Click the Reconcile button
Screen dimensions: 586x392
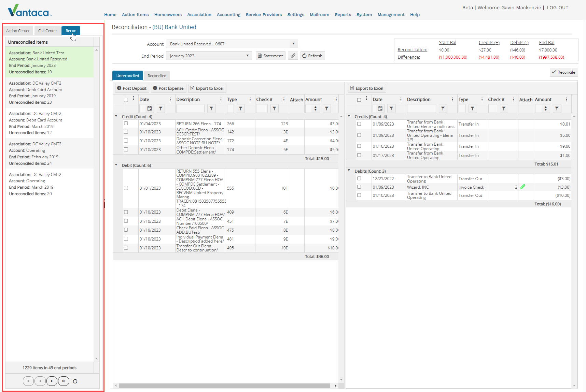[563, 72]
